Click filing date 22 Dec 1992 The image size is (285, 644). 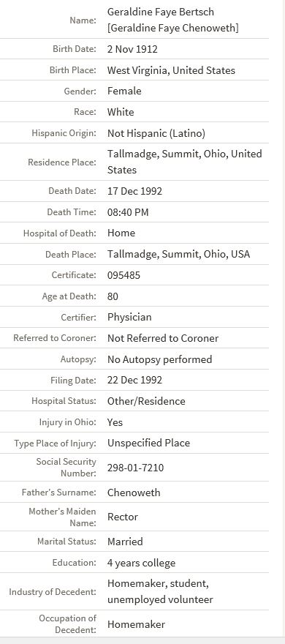[x=134, y=381]
